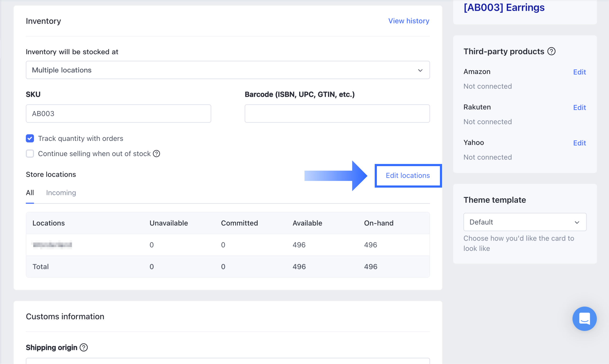This screenshot has width=609, height=364.
Task: Click help icon beside Continue selling option
Action: pos(156,154)
